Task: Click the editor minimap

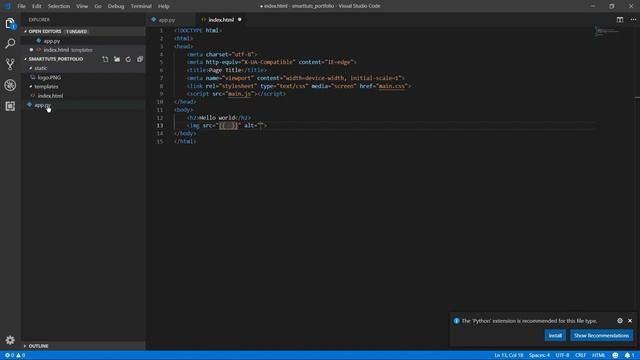Action: [607, 32]
